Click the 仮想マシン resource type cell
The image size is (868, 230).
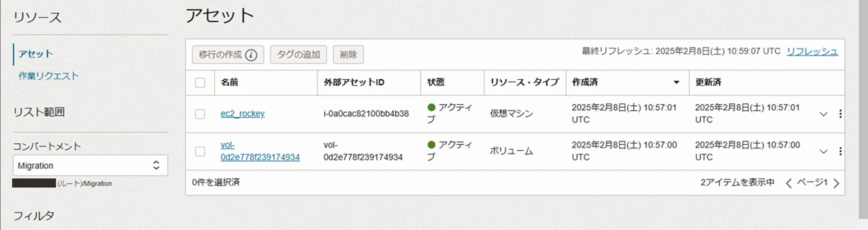click(x=511, y=113)
